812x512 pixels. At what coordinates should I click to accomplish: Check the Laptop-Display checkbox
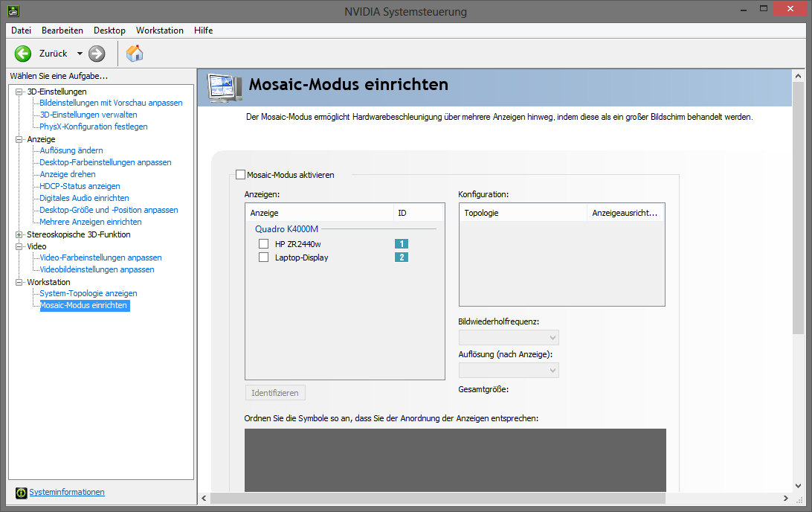coord(263,257)
